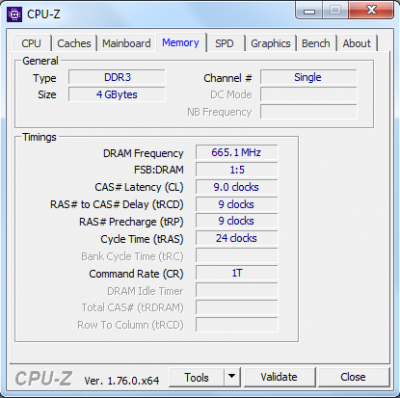
Task: Open the Tools dropdown arrow
Action: point(232,377)
